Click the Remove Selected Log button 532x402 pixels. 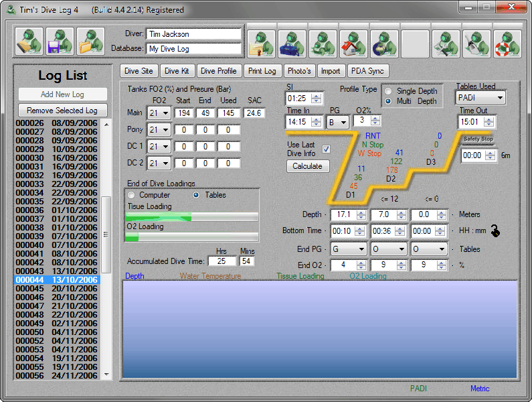(62, 111)
